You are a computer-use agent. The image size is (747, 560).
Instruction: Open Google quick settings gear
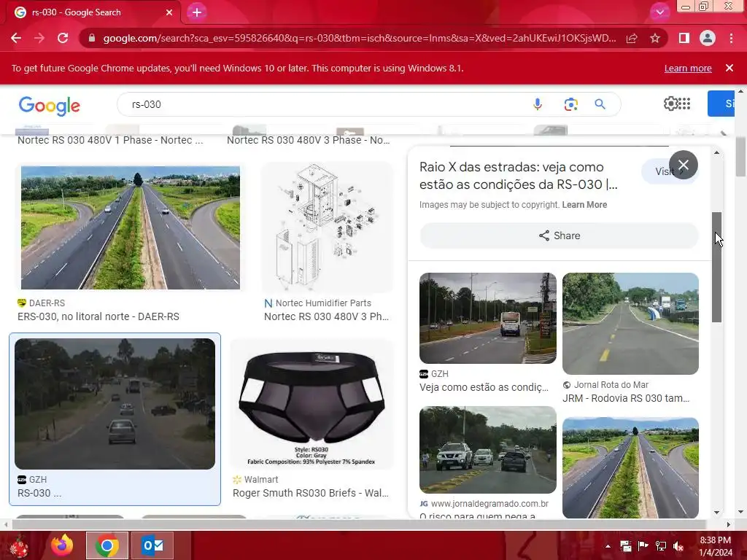coord(670,104)
